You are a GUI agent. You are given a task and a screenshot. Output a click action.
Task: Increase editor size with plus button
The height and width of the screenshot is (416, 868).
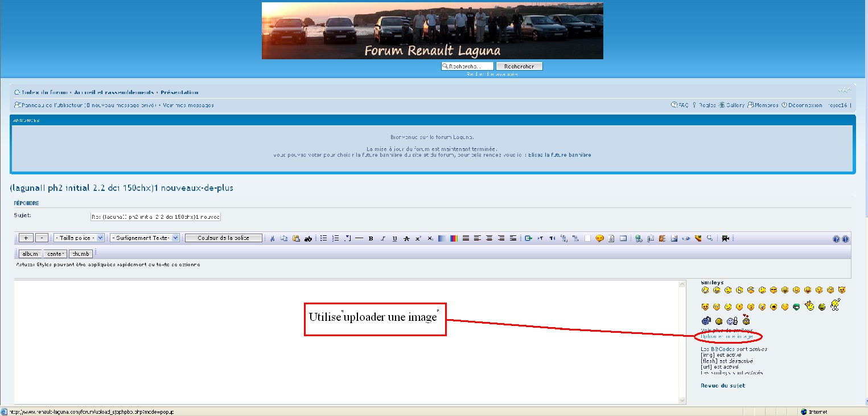point(26,238)
